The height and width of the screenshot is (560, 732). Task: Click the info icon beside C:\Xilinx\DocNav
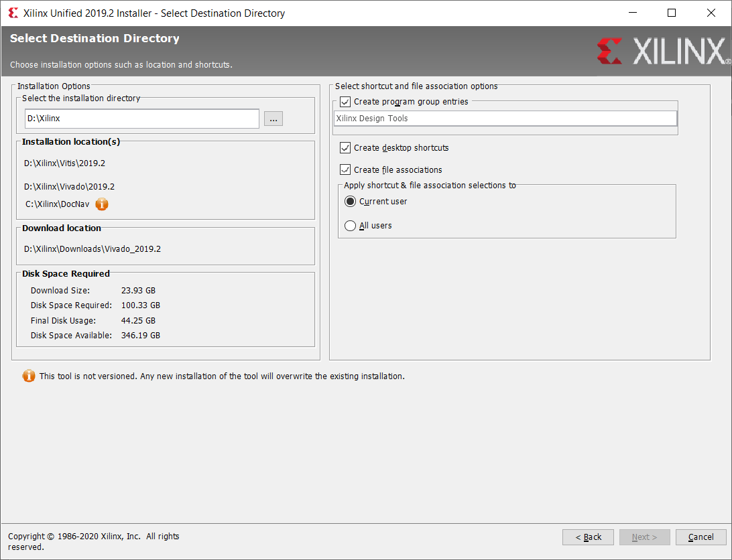click(x=102, y=204)
